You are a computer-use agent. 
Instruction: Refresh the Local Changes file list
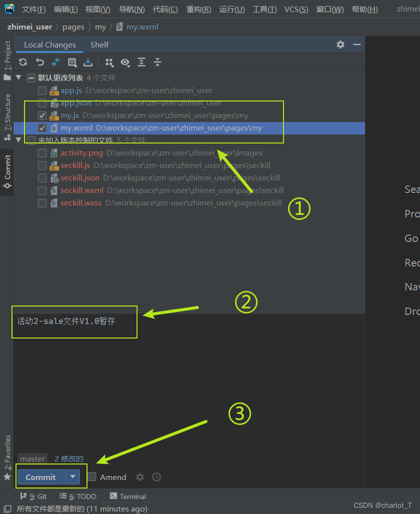(22, 62)
